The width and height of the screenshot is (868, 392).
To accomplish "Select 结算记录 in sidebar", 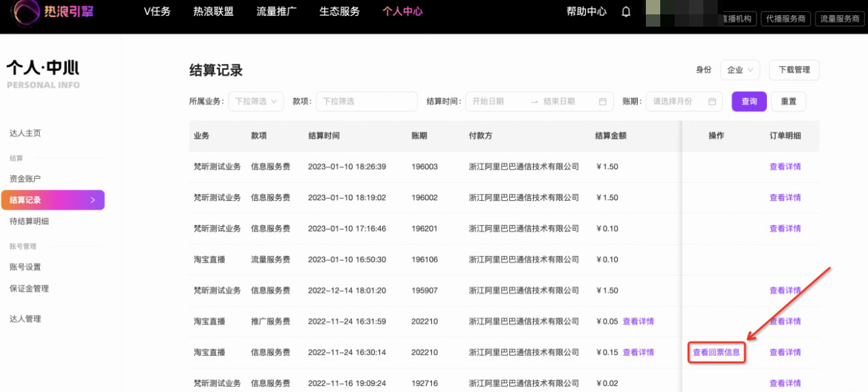I will click(x=53, y=200).
